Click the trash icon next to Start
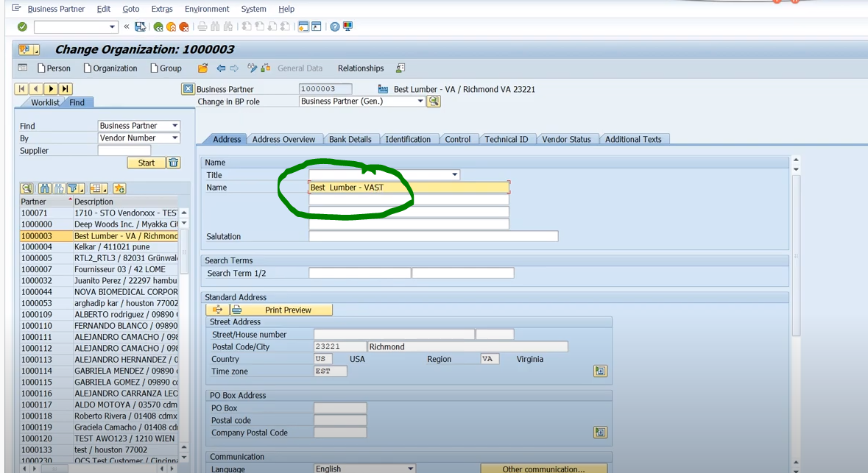 point(173,163)
